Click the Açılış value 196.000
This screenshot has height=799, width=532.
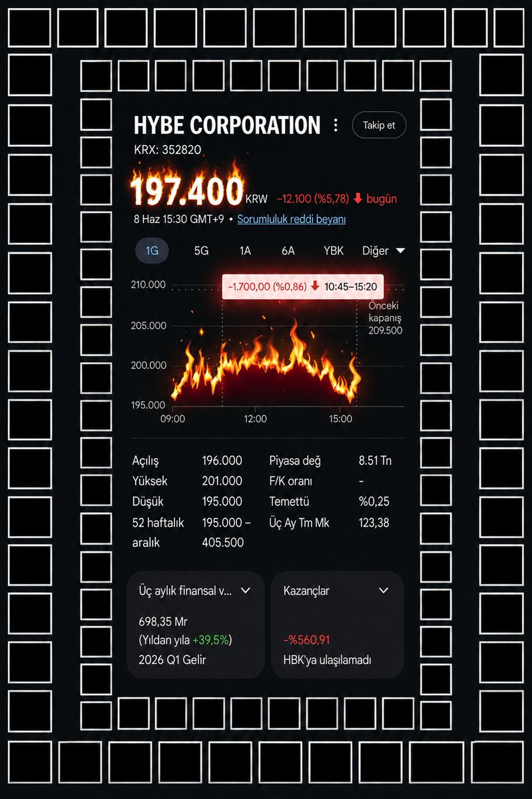pos(222,461)
